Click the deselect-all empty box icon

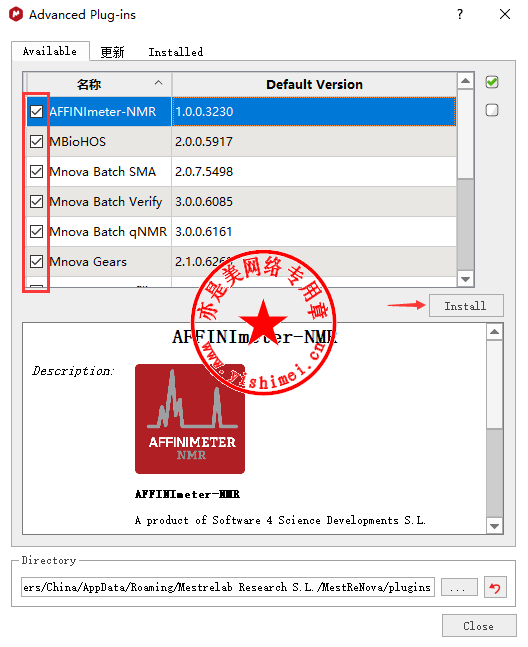click(492, 110)
